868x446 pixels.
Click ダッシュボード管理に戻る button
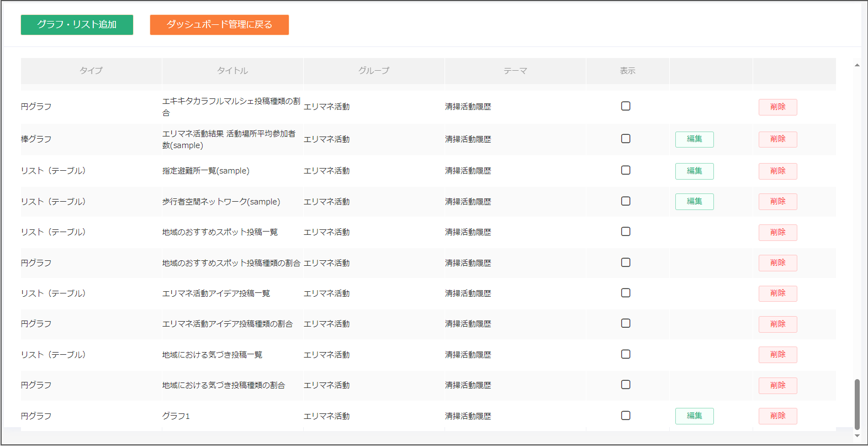219,25
